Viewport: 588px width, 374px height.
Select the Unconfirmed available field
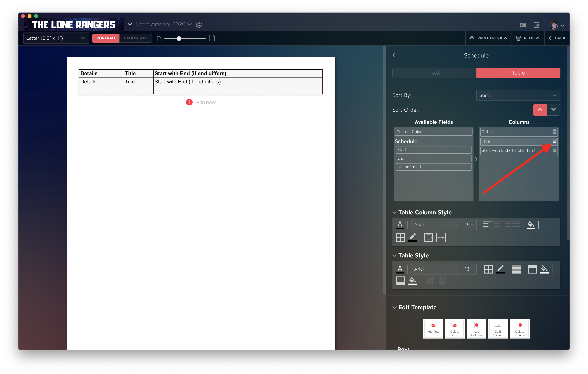(433, 167)
